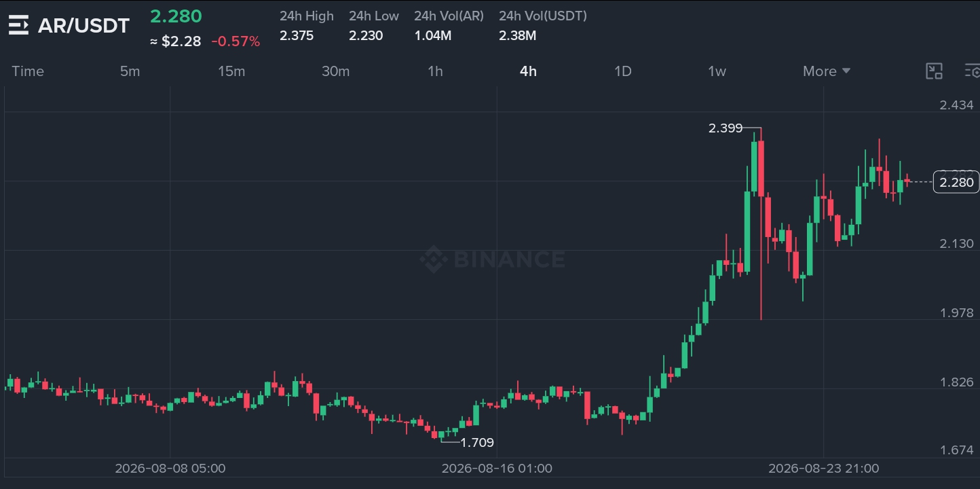Select the 4h interval tab

[528, 71]
